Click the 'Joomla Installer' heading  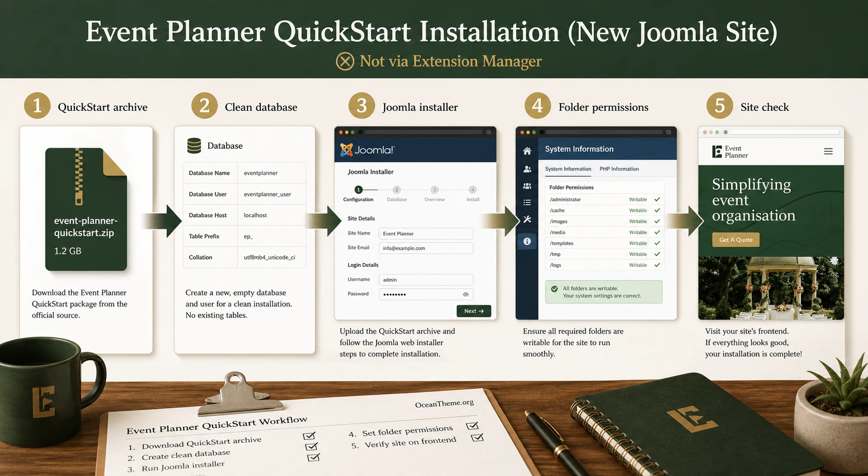click(x=370, y=172)
